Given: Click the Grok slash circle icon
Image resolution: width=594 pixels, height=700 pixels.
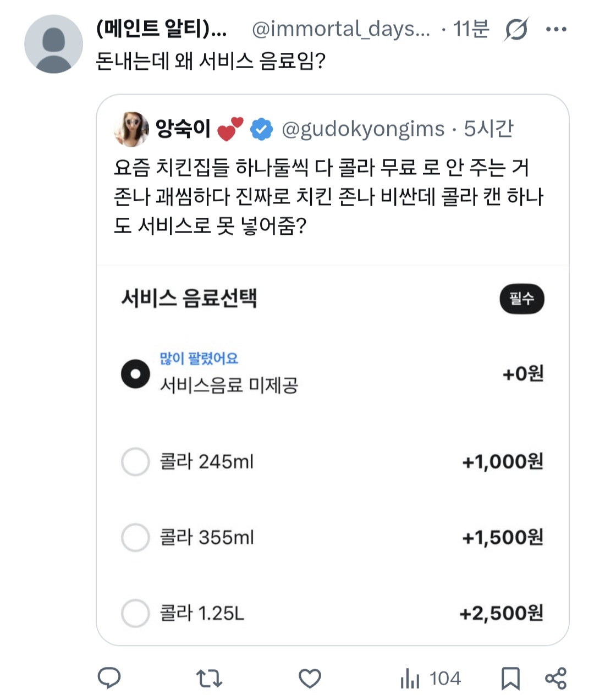Looking at the screenshot, I should click(x=516, y=29).
